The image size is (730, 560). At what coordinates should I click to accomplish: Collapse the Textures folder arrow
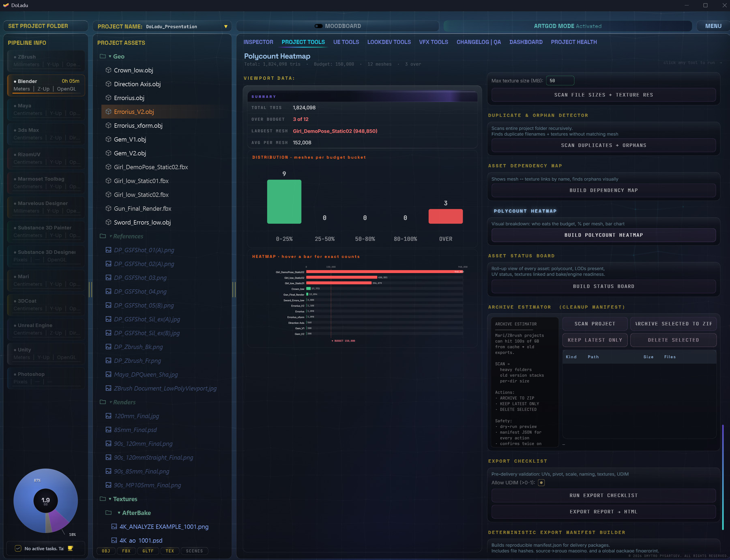pyautogui.click(x=110, y=499)
